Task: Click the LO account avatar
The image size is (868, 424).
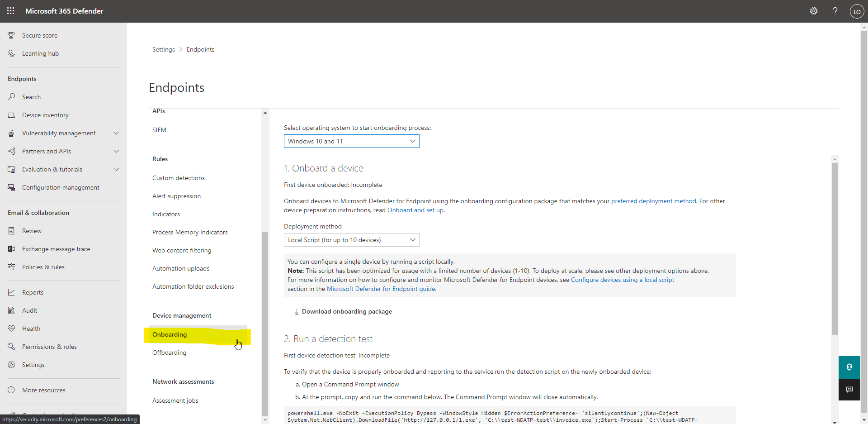Action: coord(857,11)
